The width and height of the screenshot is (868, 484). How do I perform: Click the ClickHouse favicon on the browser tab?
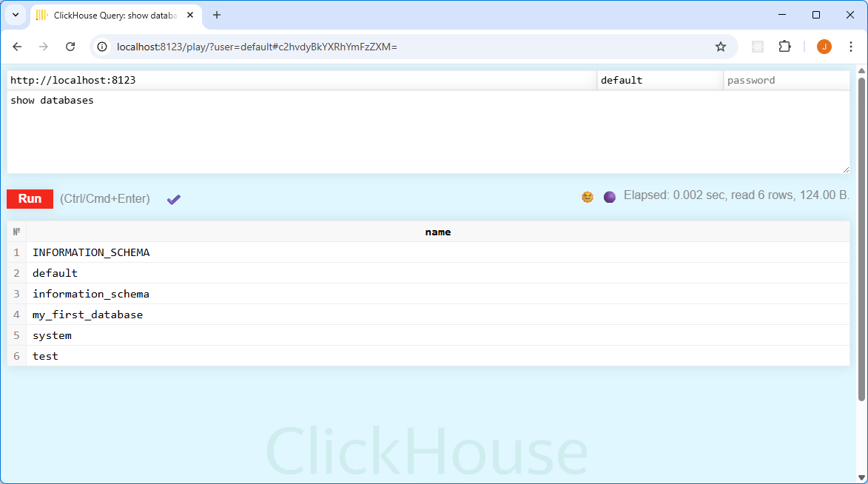pos(41,15)
